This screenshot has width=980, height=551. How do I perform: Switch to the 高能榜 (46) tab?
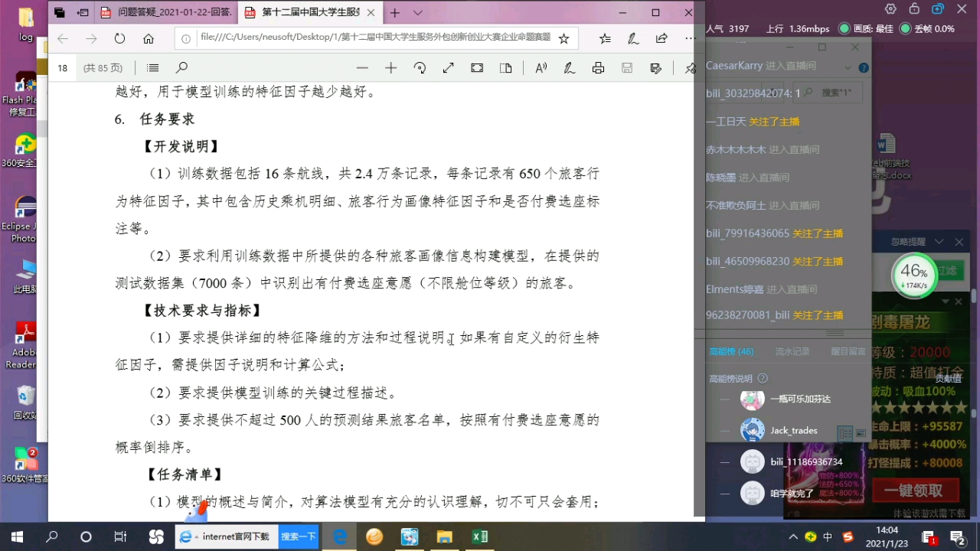[731, 352]
